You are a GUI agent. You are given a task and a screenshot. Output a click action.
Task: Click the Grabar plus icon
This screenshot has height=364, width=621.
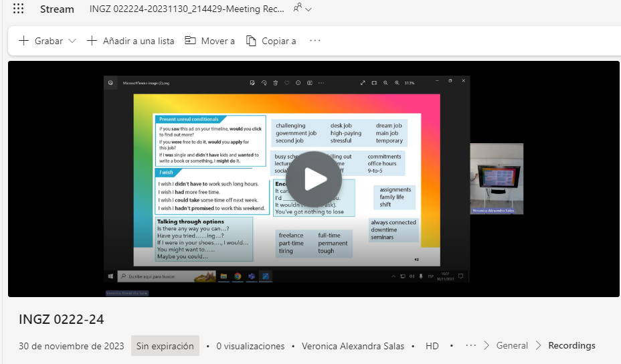[x=23, y=41]
